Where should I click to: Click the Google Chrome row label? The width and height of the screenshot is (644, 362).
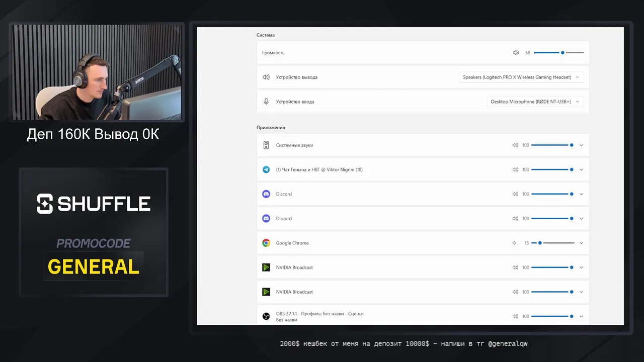click(x=292, y=243)
